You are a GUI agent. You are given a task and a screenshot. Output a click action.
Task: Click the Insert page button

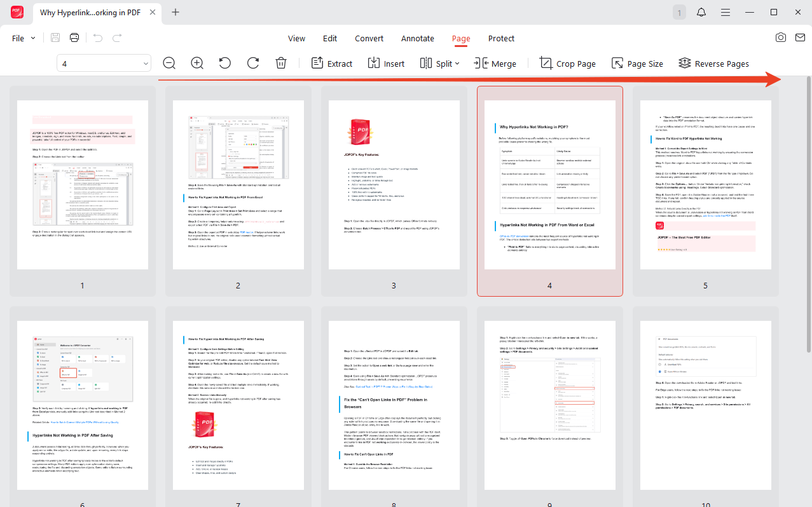[x=386, y=64]
